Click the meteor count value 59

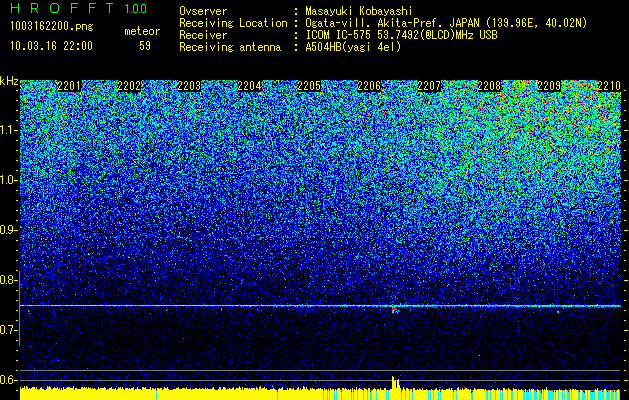pyautogui.click(x=145, y=46)
